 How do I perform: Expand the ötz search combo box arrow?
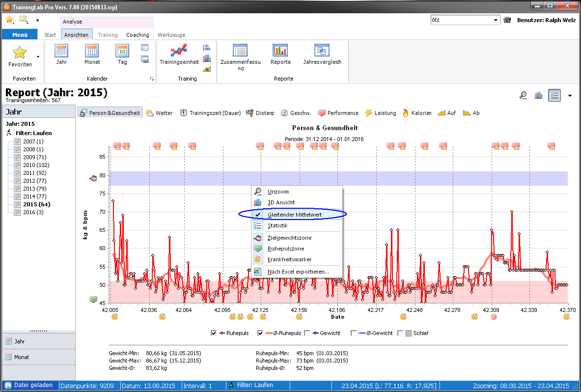(x=496, y=20)
